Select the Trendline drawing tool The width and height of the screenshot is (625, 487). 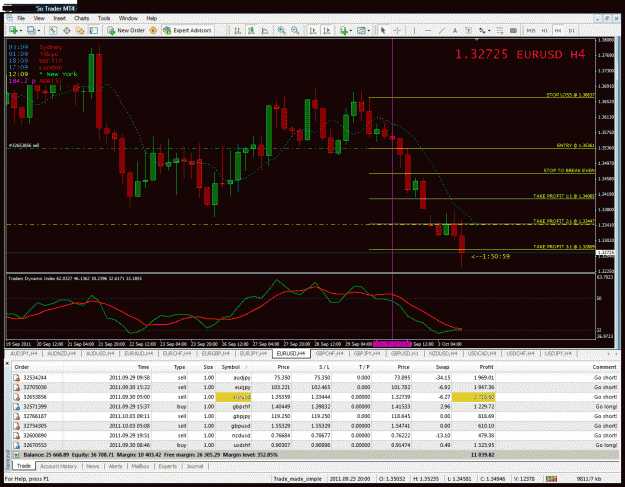[442, 31]
